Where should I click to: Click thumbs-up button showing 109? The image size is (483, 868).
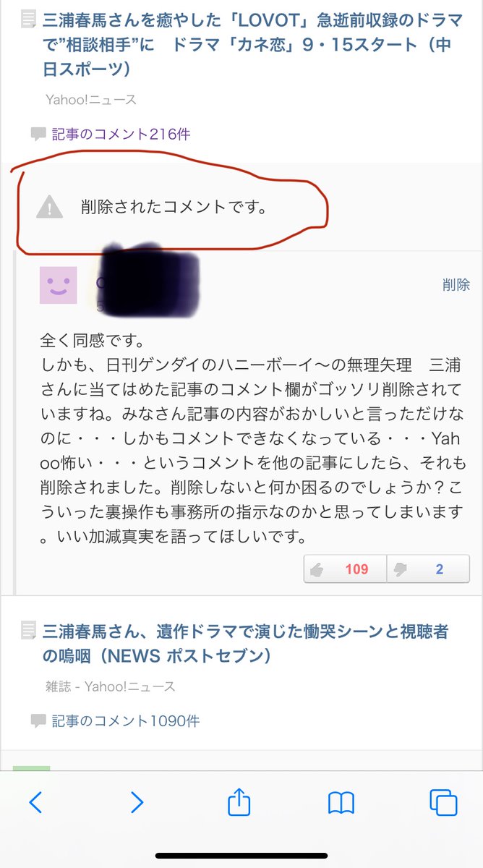(x=345, y=569)
